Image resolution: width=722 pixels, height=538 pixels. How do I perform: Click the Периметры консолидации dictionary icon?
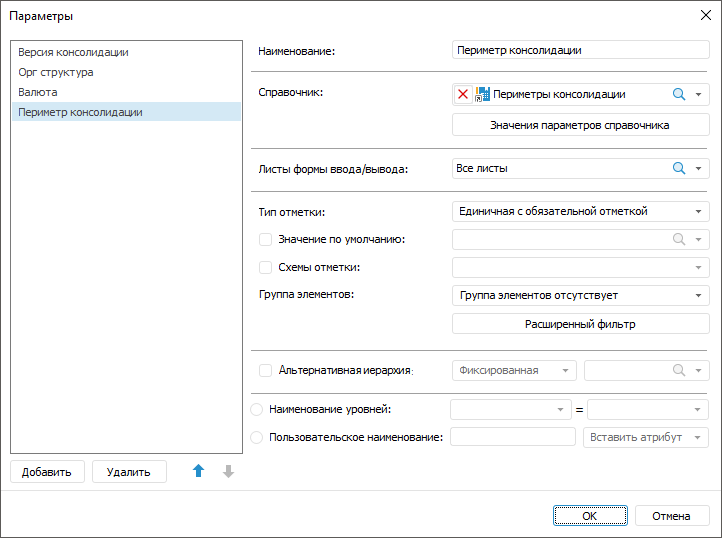tap(482, 94)
